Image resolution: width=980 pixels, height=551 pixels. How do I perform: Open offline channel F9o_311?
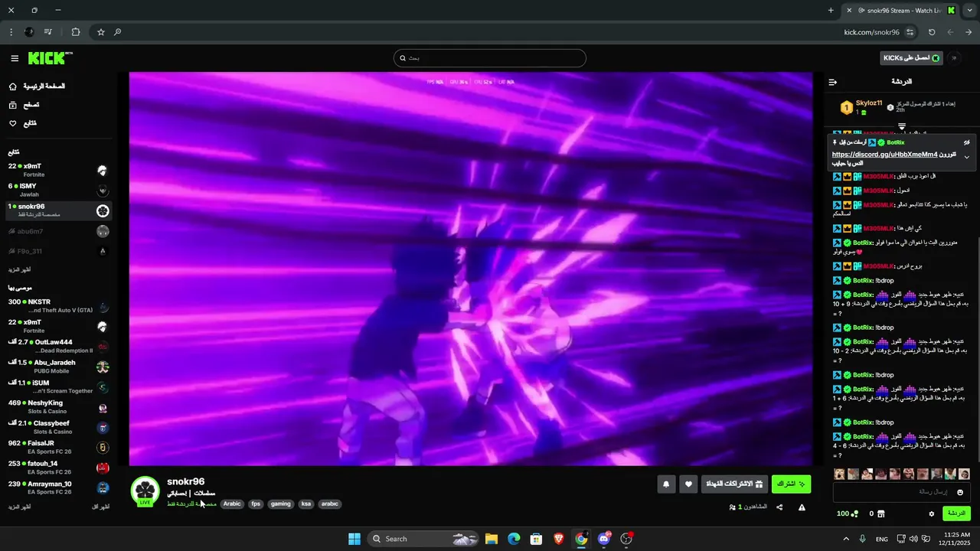58,251
